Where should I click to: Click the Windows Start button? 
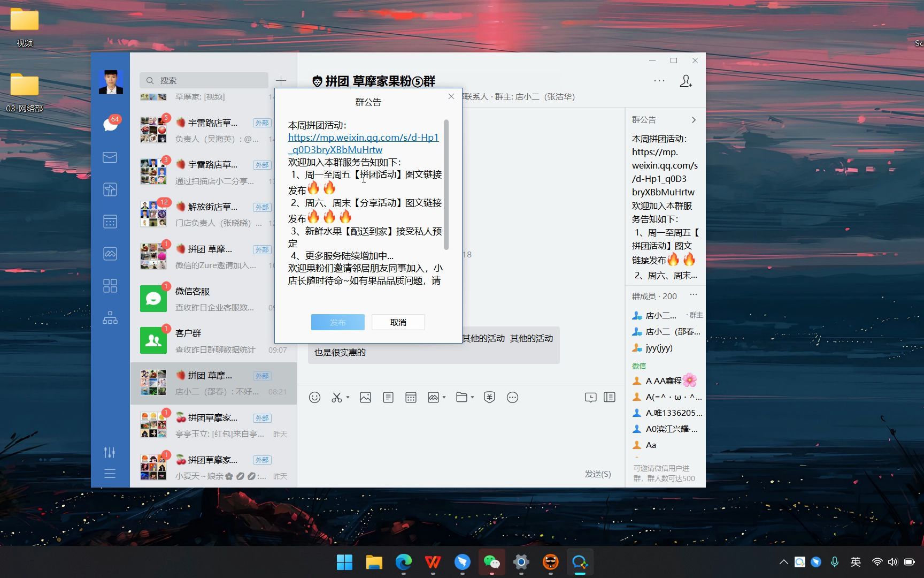click(x=344, y=562)
